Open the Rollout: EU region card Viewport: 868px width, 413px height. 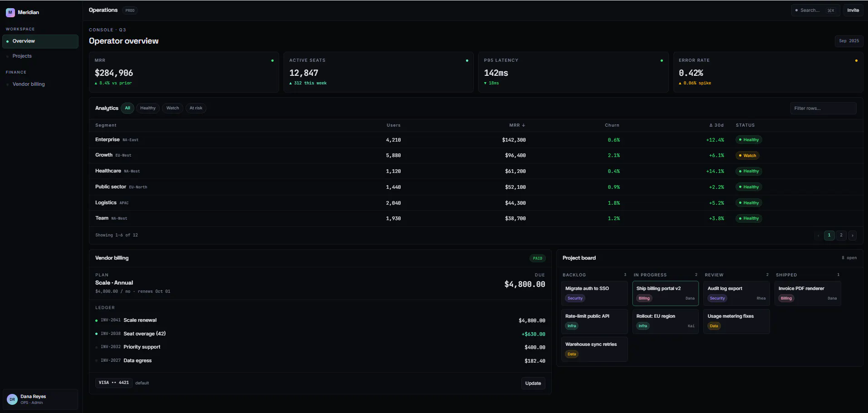pyautogui.click(x=666, y=321)
